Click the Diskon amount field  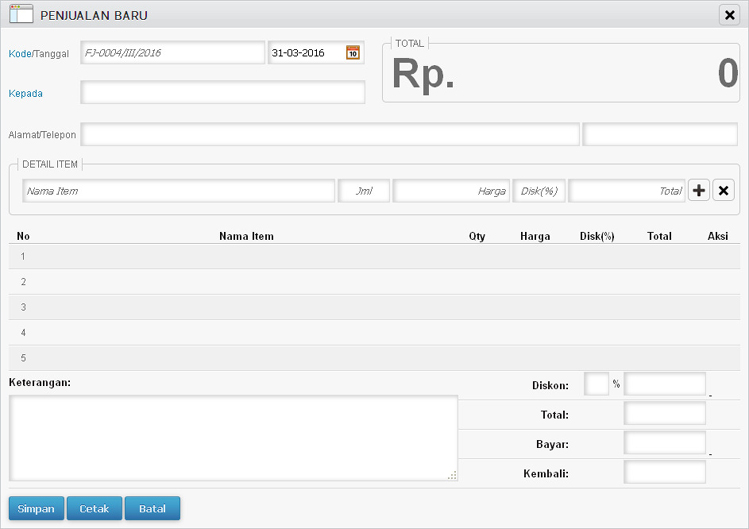coord(664,384)
